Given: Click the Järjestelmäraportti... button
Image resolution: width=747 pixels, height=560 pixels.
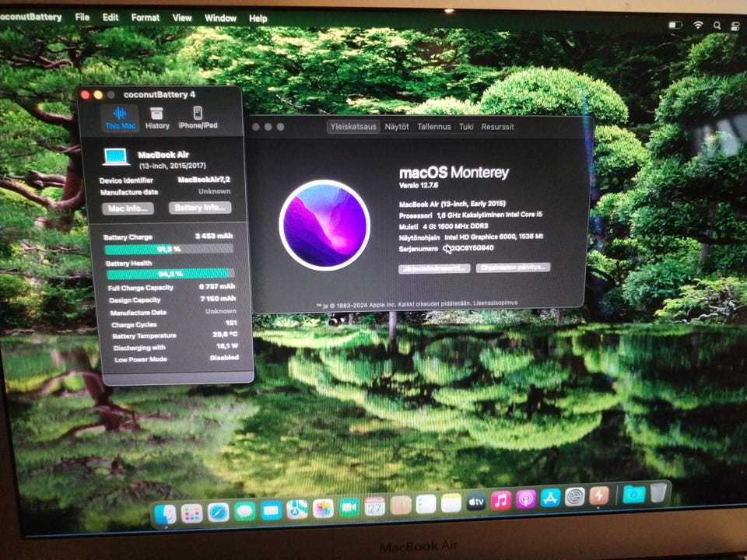Looking at the screenshot, I should click(x=434, y=268).
